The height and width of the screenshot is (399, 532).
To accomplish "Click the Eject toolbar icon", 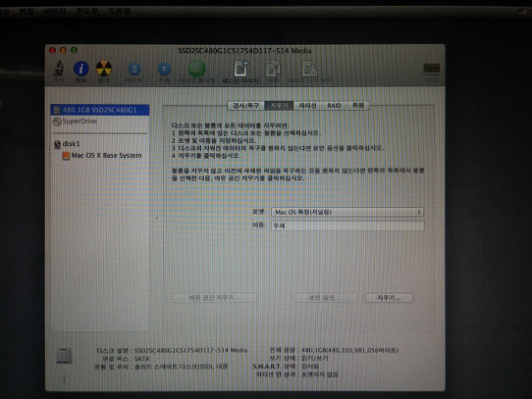I will click(164, 69).
